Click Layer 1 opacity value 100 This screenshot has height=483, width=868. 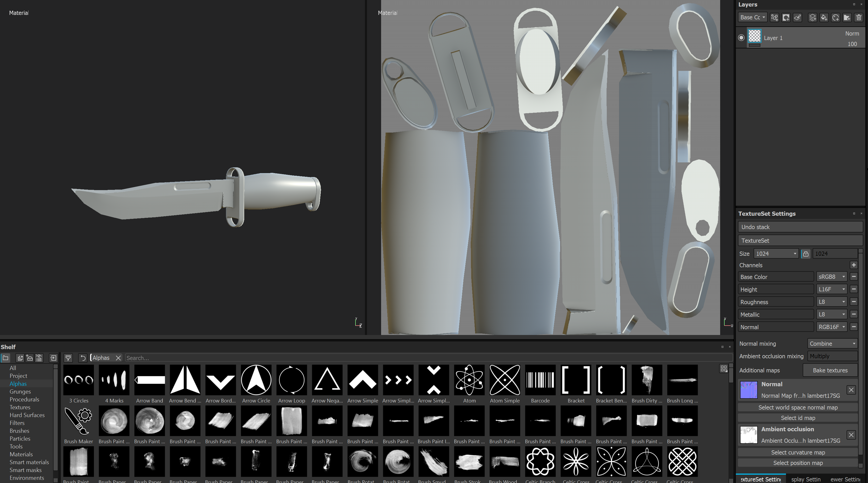pyautogui.click(x=852, y=44)
